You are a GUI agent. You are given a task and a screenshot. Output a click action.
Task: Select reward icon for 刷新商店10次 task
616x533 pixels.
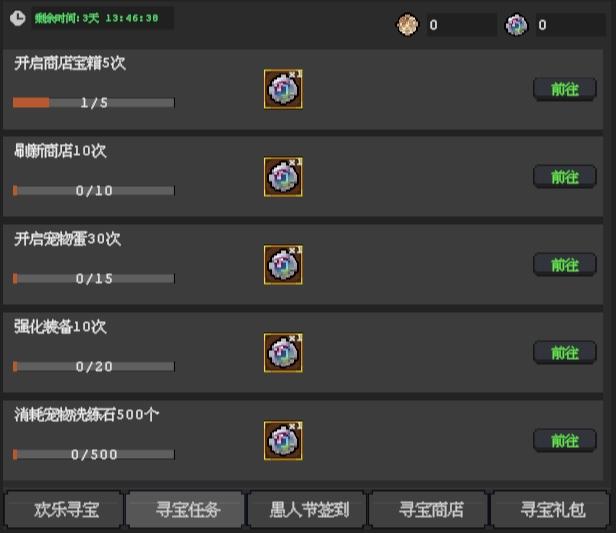point(283,177)
